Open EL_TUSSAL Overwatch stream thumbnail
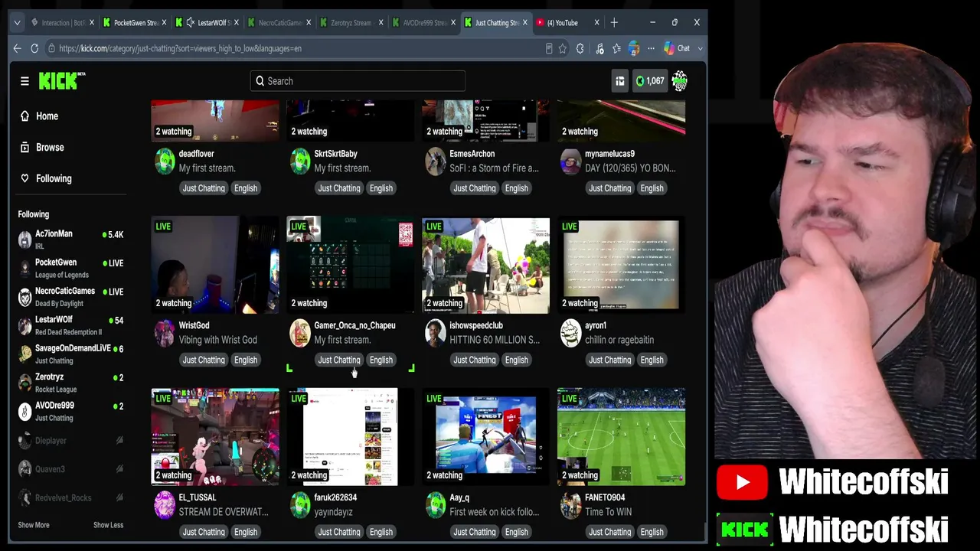Screen dimensions: 980x551 click(x=215, y=437)
